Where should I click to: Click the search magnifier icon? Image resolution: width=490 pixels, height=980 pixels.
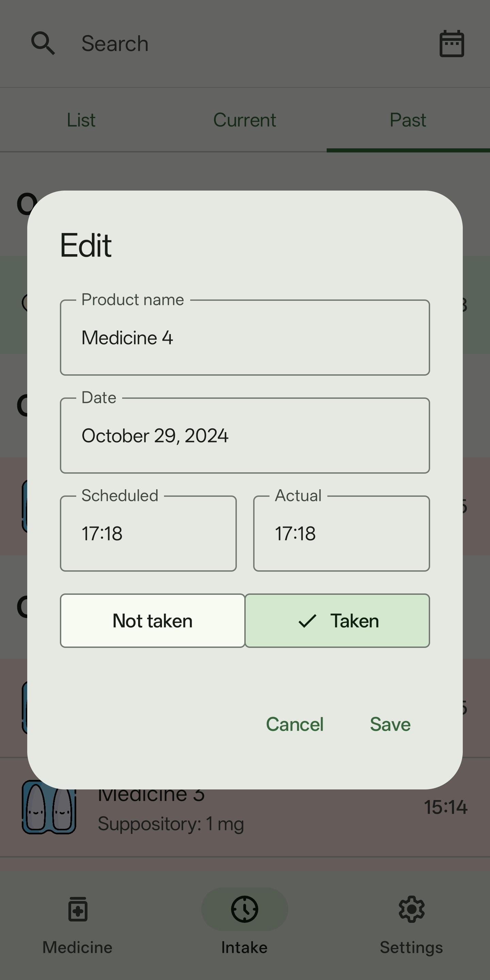point(43,43)
